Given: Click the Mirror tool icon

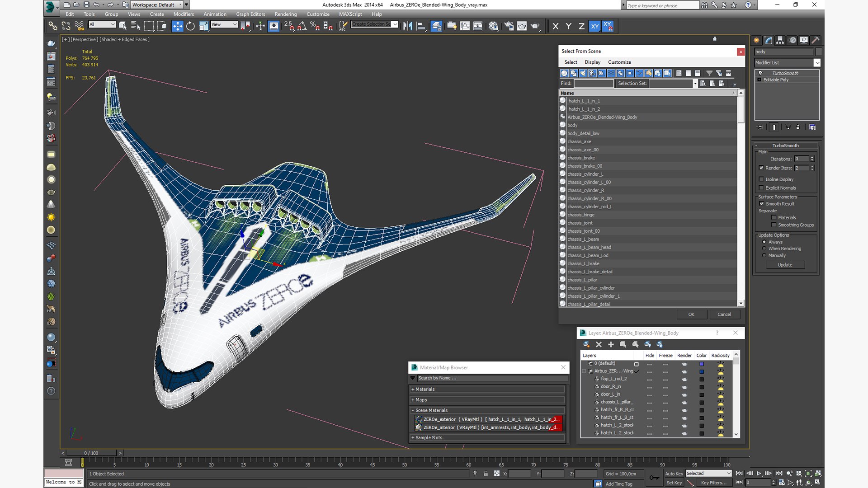Looking at the screenshot, I should pyautogui.click(x=407, y=26).
